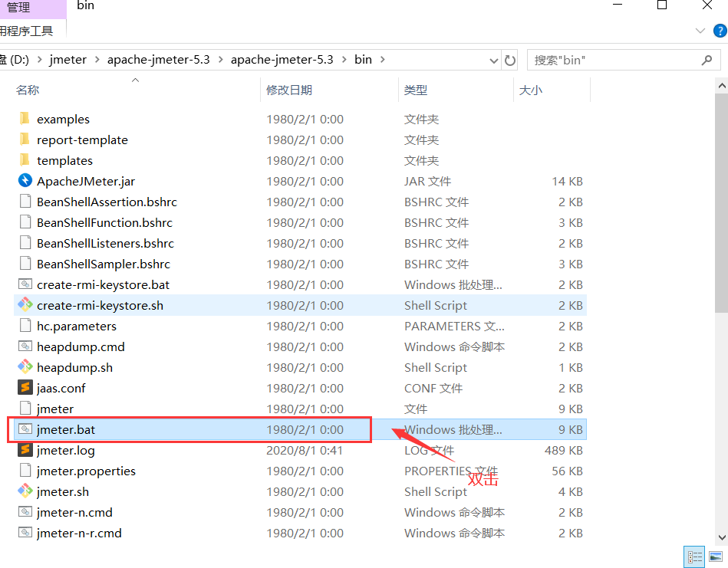Click the BeanShellSampler.bshrc file icon

[25, 264]
